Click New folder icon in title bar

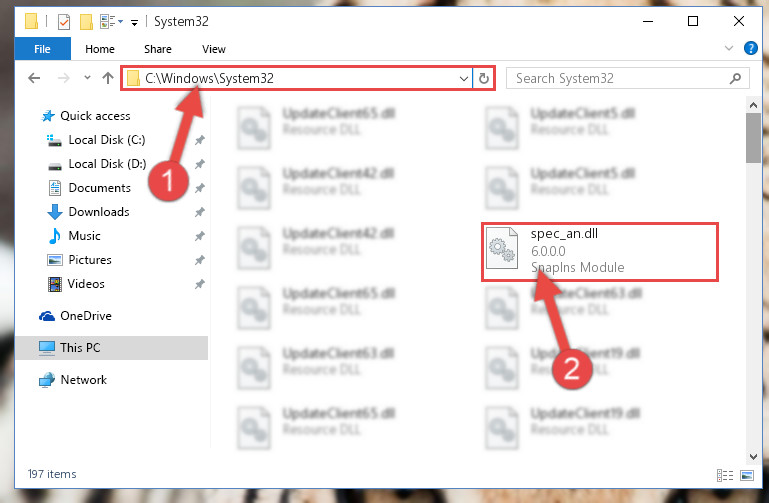86,22
